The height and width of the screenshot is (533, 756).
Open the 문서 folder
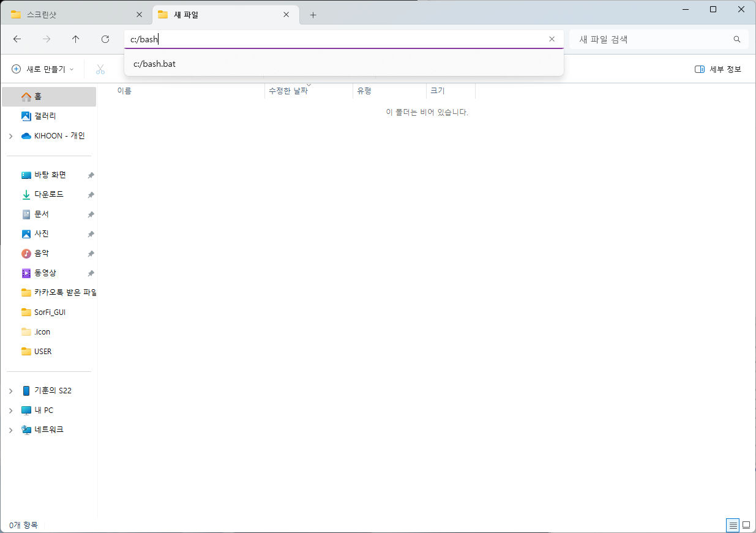49,214
